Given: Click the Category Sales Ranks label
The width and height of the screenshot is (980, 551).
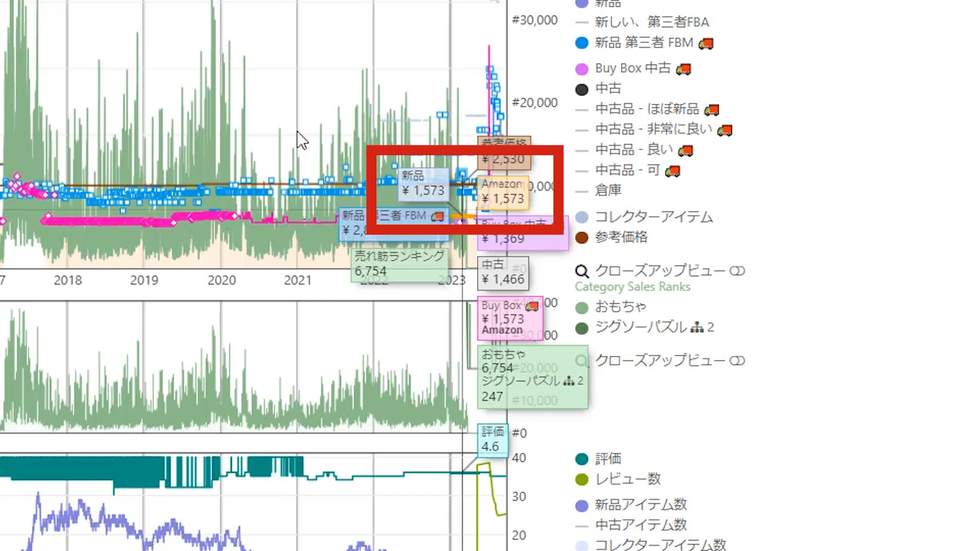Looking at the screenshot, I should 632,287.
